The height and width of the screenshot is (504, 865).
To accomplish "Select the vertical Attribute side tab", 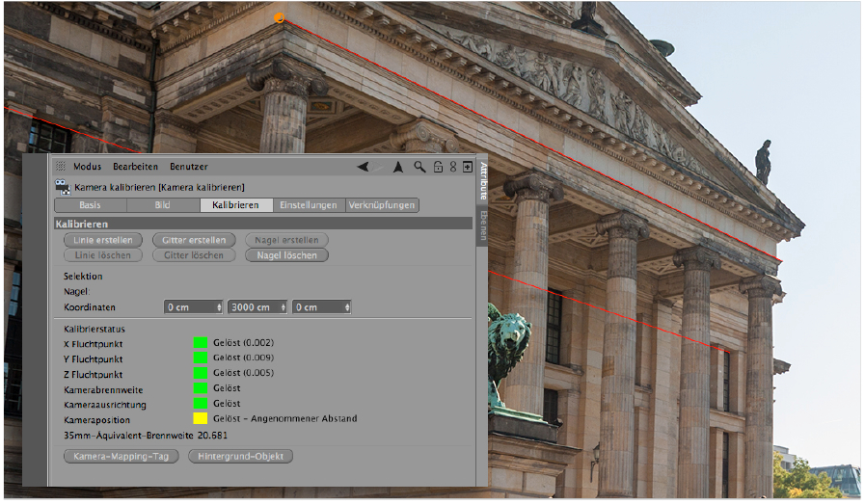I will pos(483,181).
